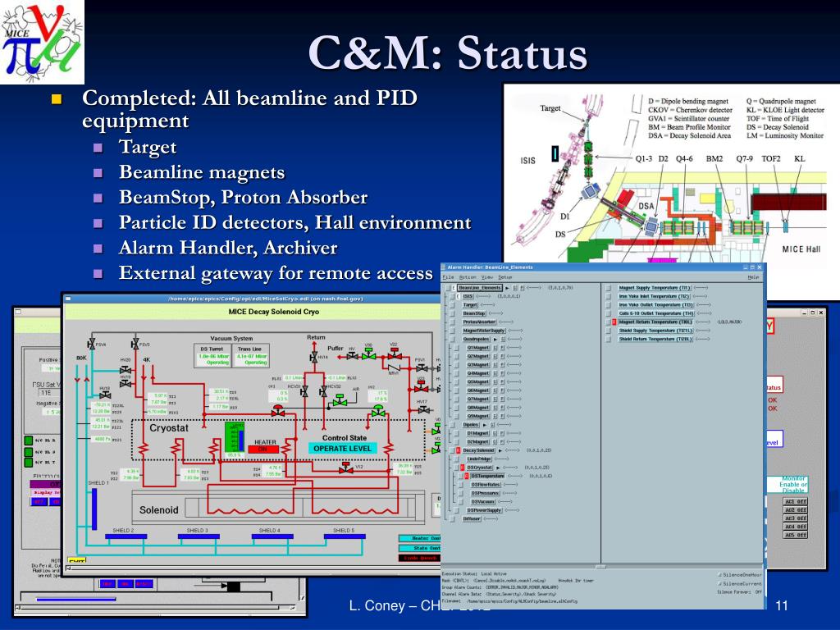
Task: Click the HV20 valve symbol
Action: [x=126, y=369]
